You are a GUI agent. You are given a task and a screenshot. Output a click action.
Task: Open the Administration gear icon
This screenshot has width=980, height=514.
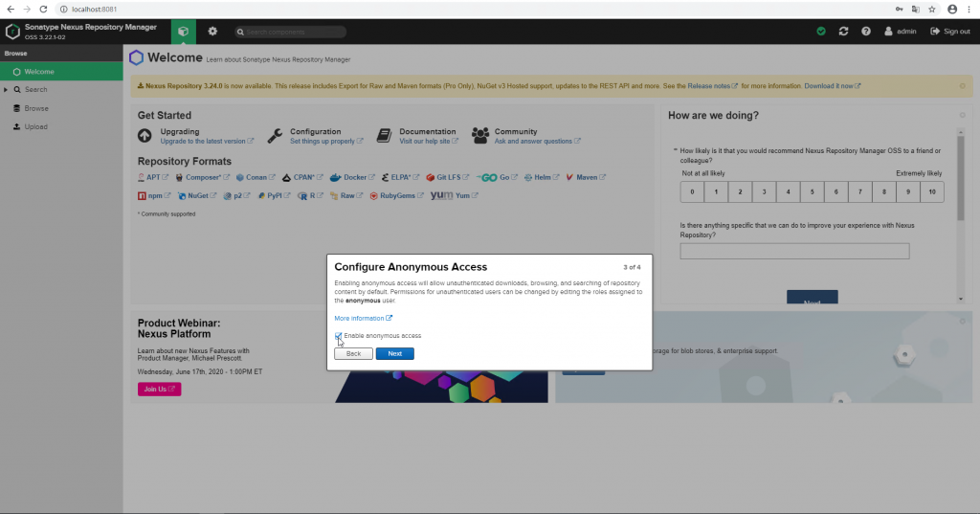[212, 32]
